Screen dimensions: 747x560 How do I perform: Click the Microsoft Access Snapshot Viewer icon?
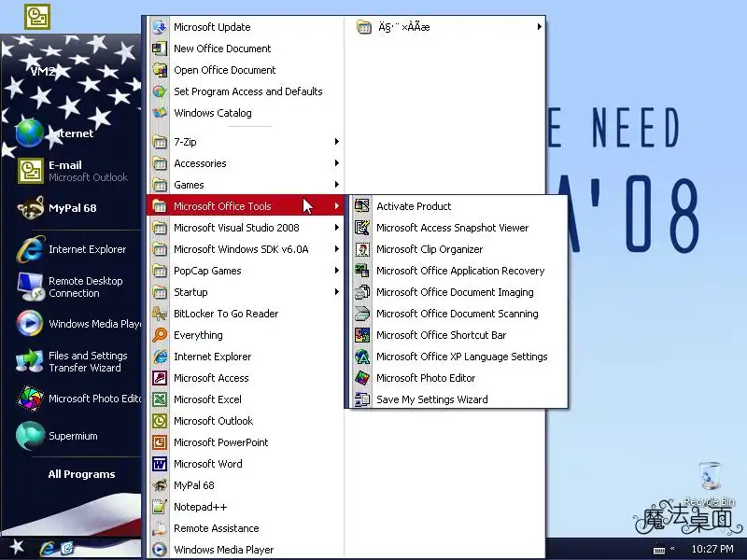tap(362, 228)
